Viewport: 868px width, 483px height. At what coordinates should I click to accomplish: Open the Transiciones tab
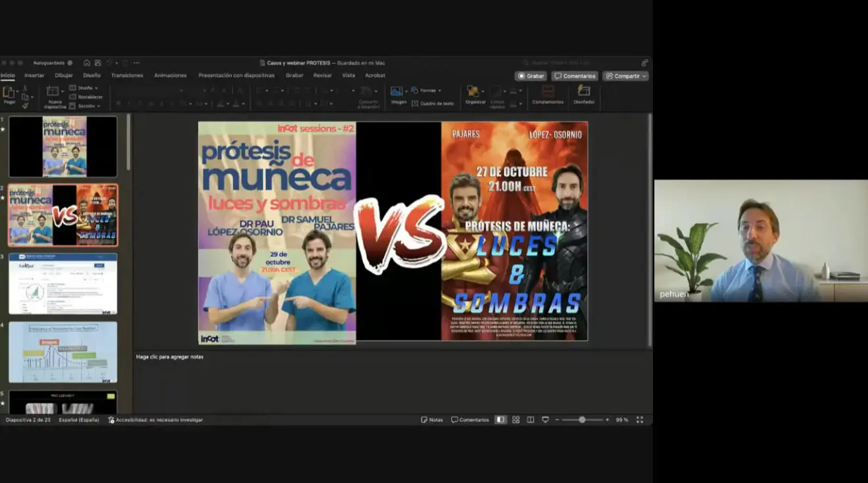coord(127,76)
